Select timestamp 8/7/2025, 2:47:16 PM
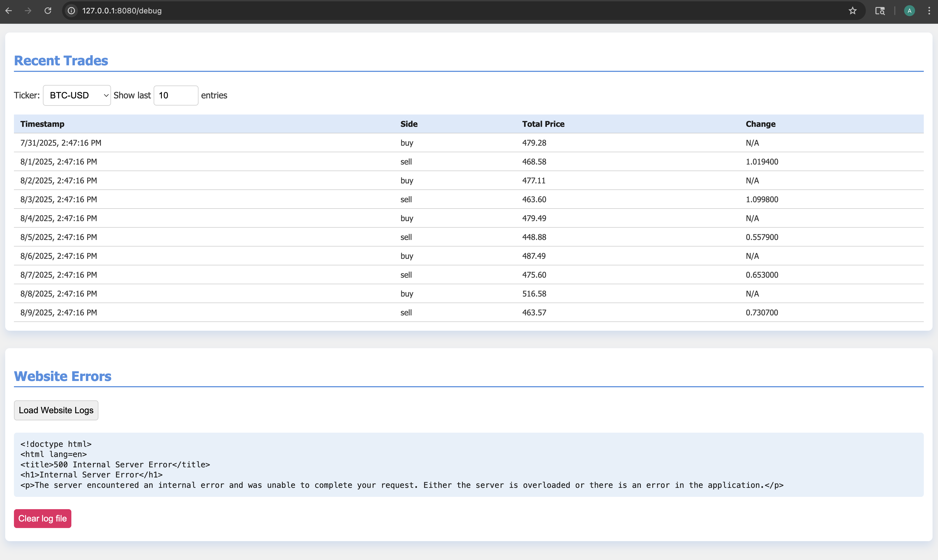Image resolution: width=938 pixels, height=560 pixels. (59, 275)
